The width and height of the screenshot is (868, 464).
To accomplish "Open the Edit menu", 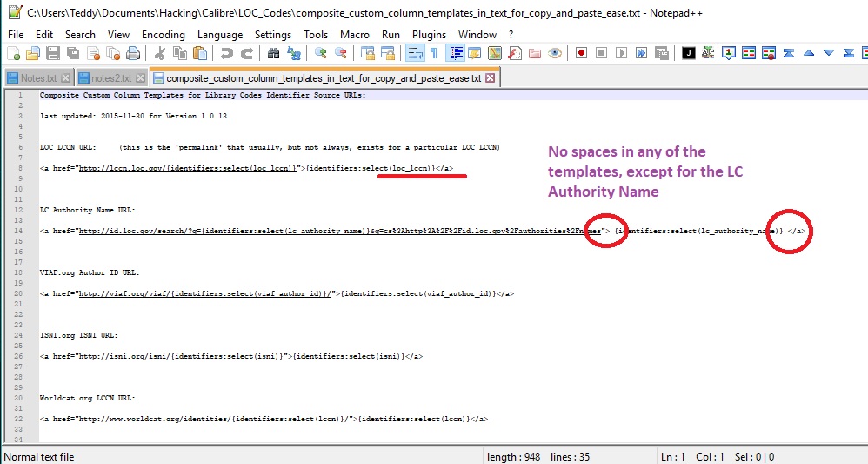I will click(x=44, y=34).
